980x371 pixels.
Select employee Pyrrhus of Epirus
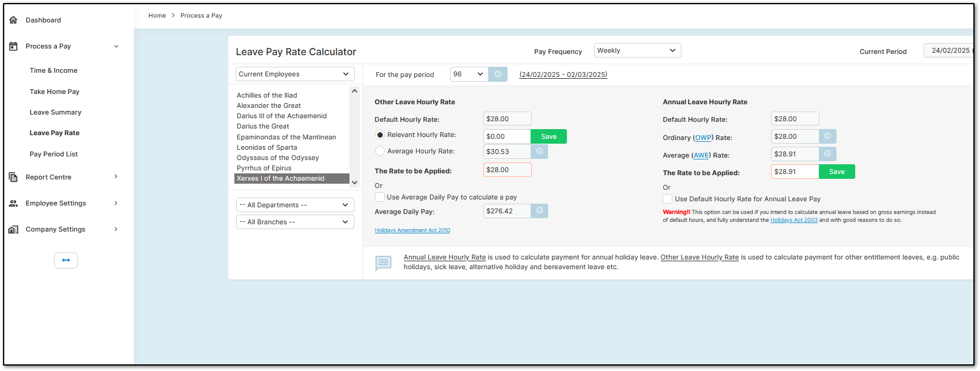click(x=264, y=168)
